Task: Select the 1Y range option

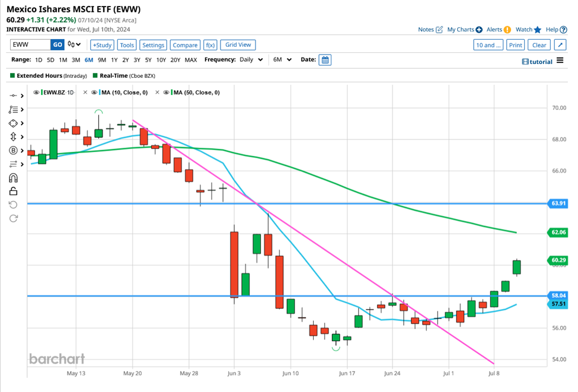Action: 114,60
